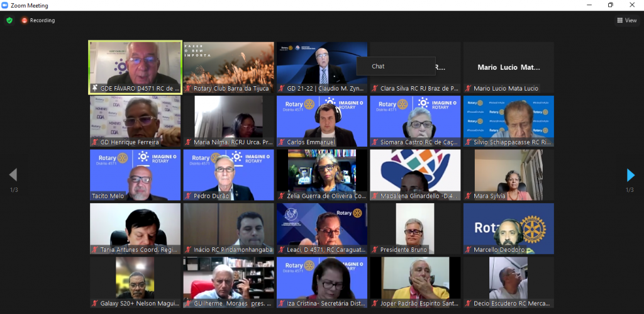Click muted mic icon on Carlos Emmanuel
The image size is (644, 314).
pos(282,142)
